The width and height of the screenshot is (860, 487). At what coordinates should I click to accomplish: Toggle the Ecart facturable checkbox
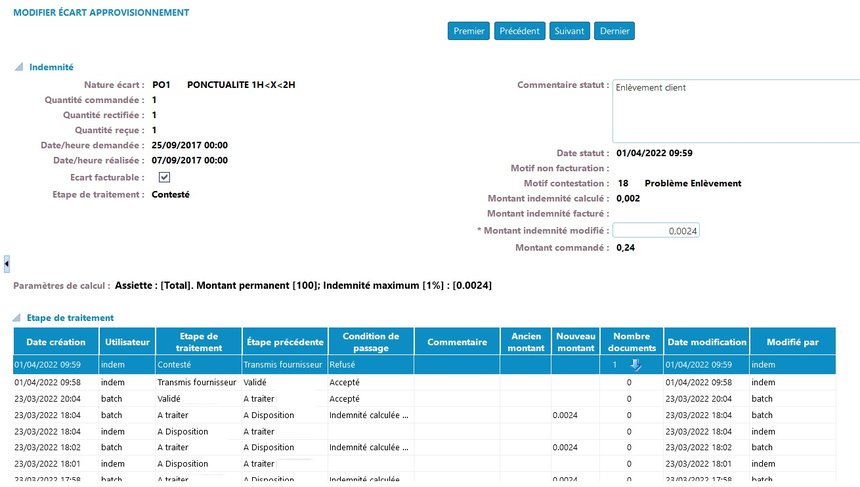coord(164,177)
